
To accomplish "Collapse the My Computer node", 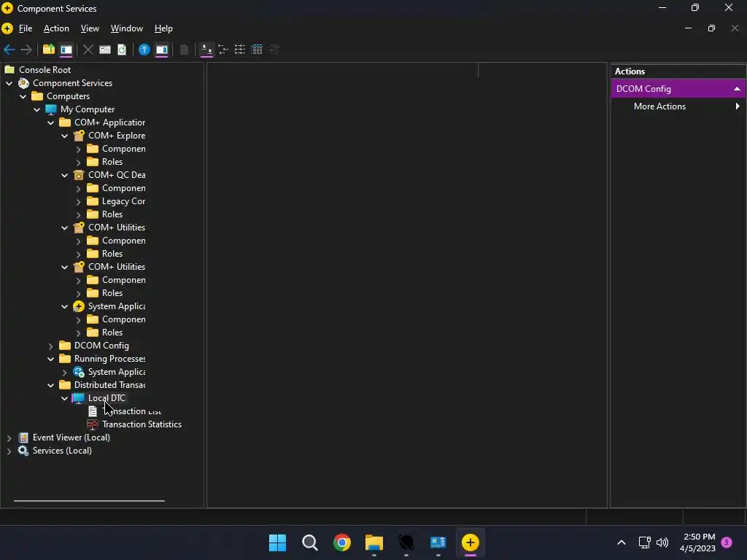I will pos(36,109).
